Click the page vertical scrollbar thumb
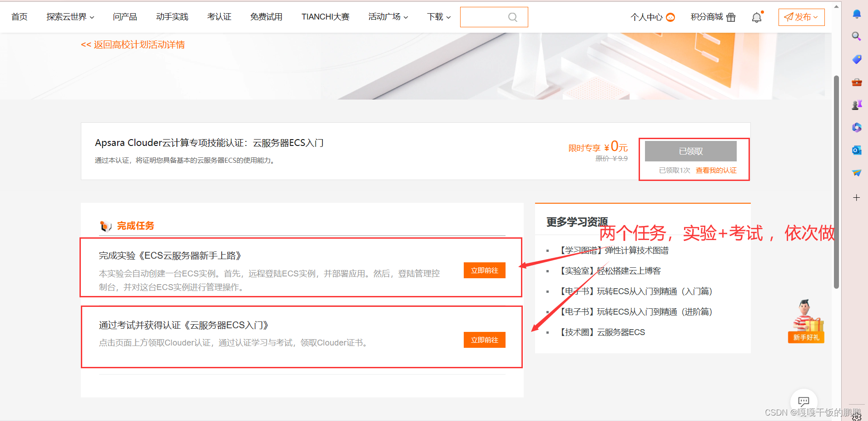The width and height of the screenshot is (868, 421). pyautogui.click(x=836, y=182)
